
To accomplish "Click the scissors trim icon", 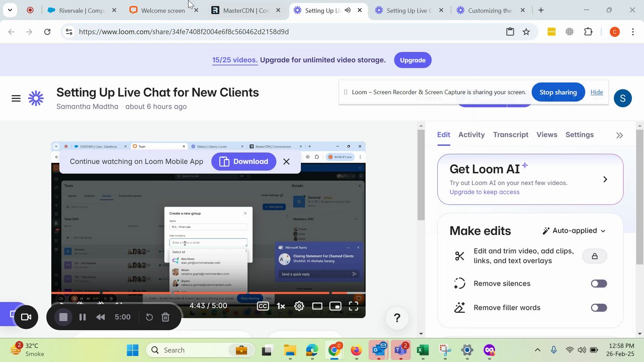I will pyautogui.click(x=459, y=256).
